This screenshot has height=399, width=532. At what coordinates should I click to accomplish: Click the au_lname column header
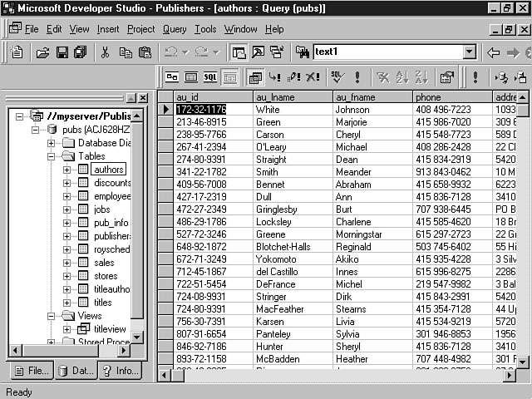click(293, 97)
